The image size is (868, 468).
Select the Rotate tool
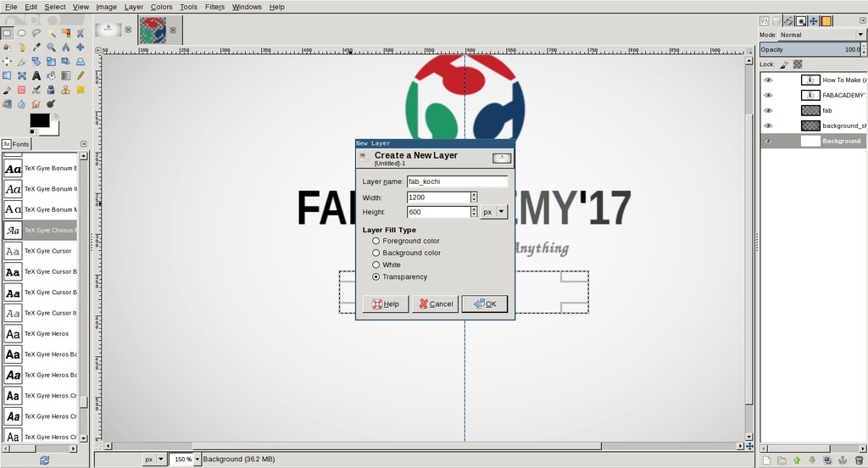point(36,62)
